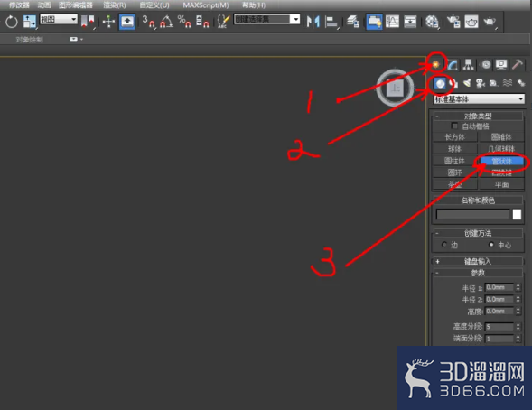Click the 圆柱体 cylinder button
532x410 pixels.
coord(454,161)
